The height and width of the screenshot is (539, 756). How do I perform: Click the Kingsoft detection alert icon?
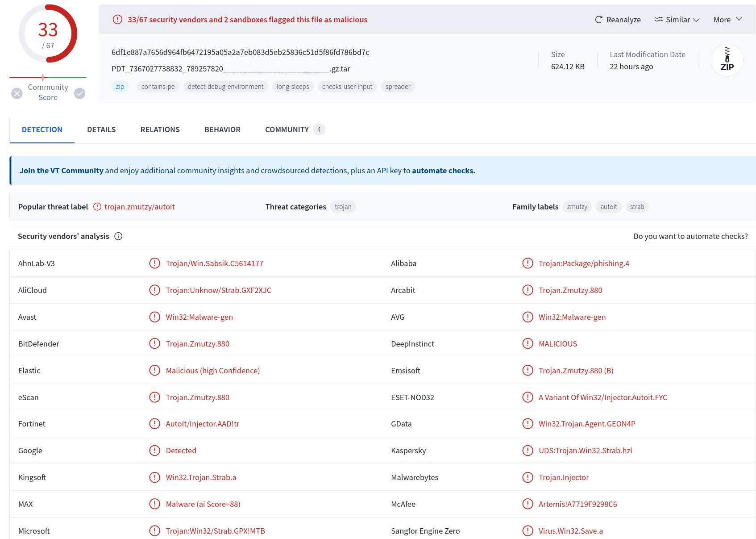pyautogui.click(x=154, y=477)
